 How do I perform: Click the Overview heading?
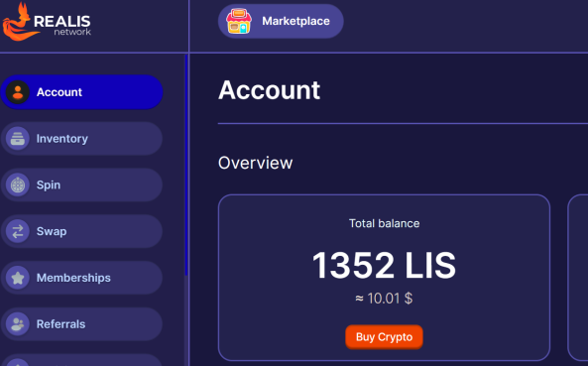(x=256, y=163)
